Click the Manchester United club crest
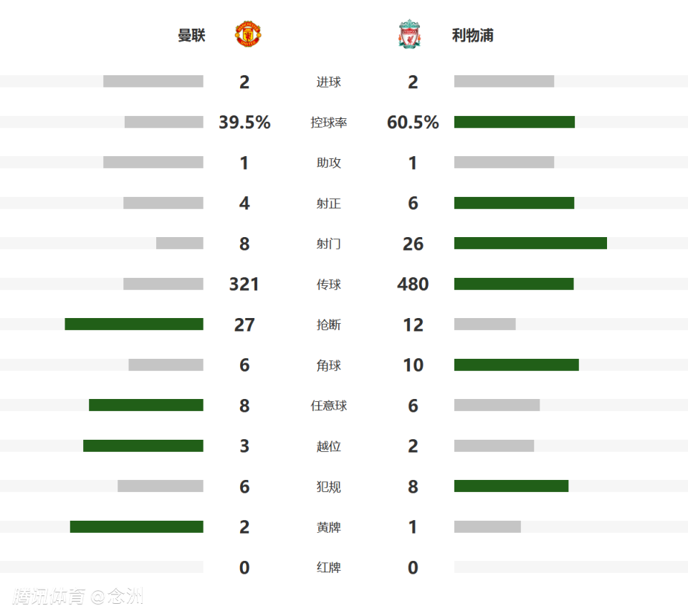The height and width of the screenshot is (616, 688). (x=248, y=34)
